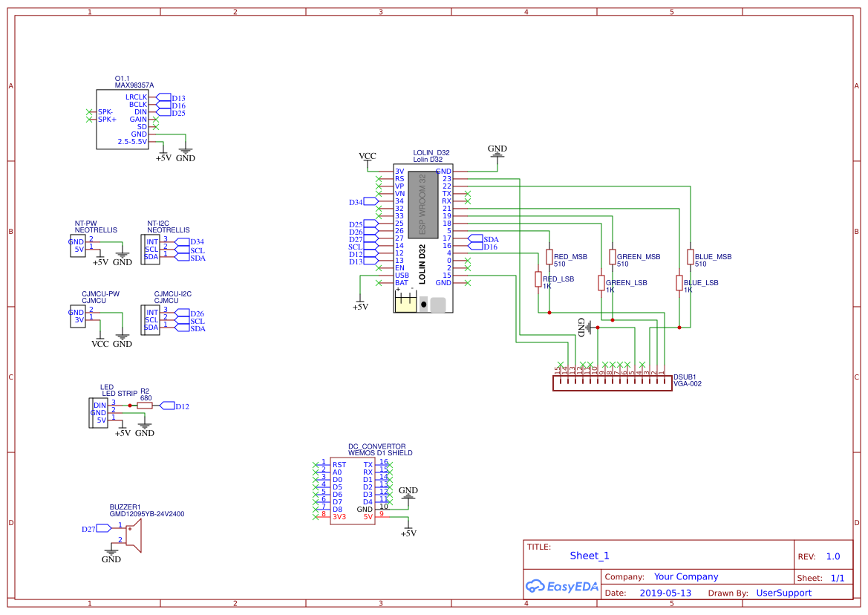Image resolution: width=868 pixels, height=615 pixels.
Task: Select the NT-I2C NEOTRELLIS connector
Action: (x=152, y=251)
